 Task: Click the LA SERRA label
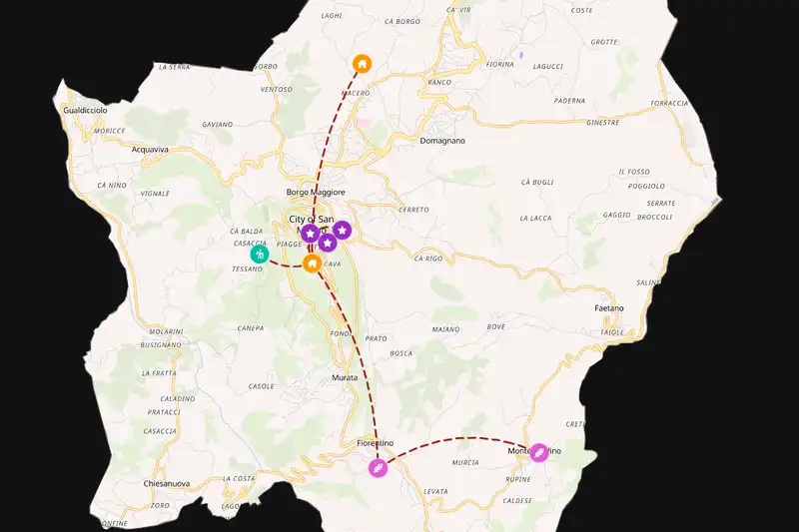click(x=174, y=67)
